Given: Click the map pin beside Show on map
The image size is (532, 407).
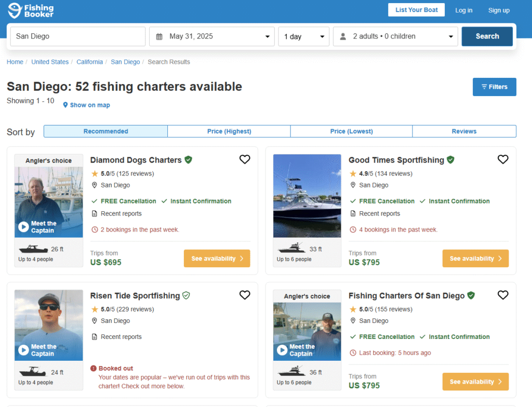Looking at the screenshot, I should [65, 105].
